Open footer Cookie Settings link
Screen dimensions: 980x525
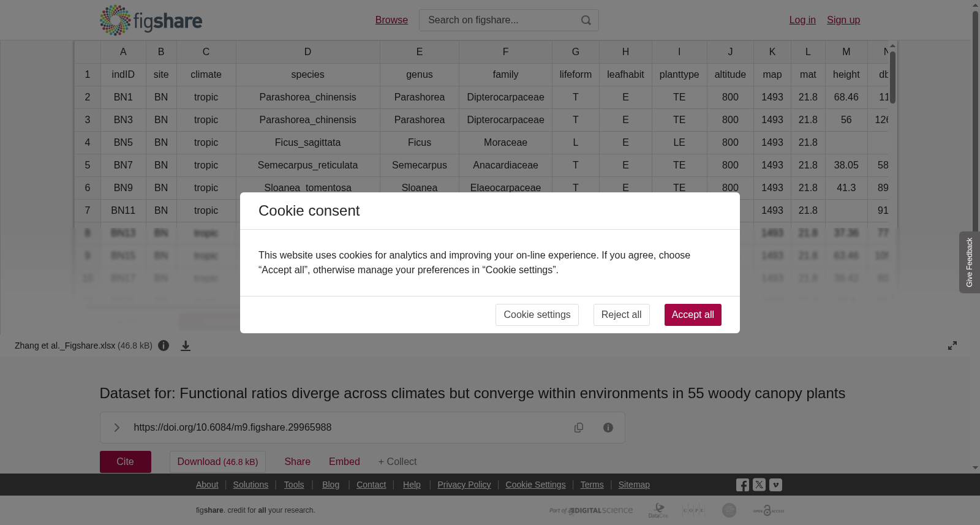coord(535,485)
